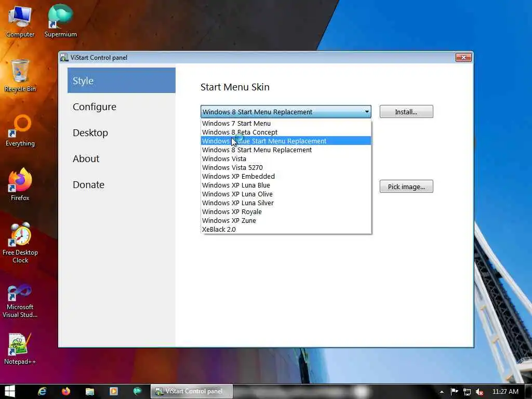Open File Explorer from the taskbar
This screenshot has height=399, width=532.
89,391
